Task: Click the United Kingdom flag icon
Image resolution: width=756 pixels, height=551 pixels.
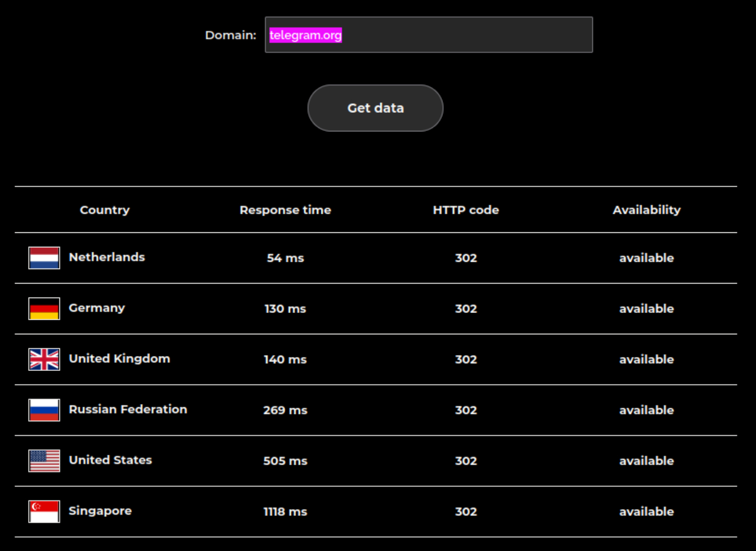Action: tap(44, 359)
